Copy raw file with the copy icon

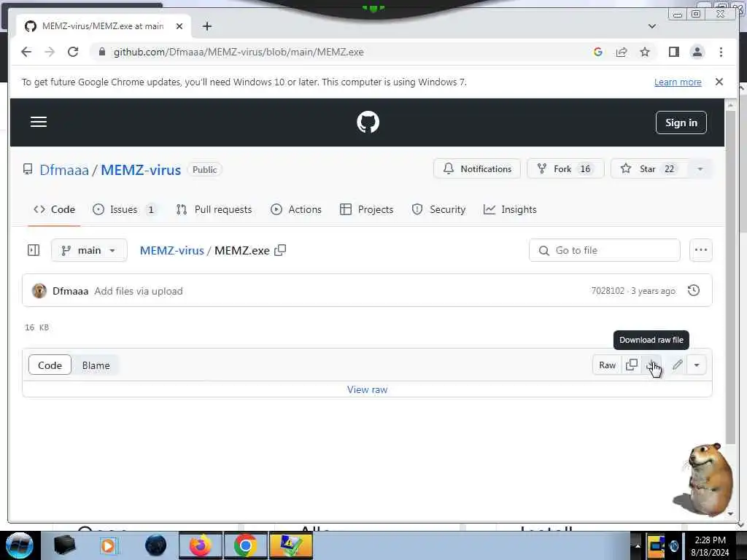[632, 365]
